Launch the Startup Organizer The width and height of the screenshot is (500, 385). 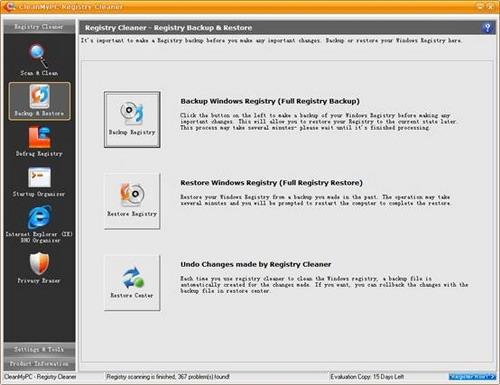coord(39,182)
